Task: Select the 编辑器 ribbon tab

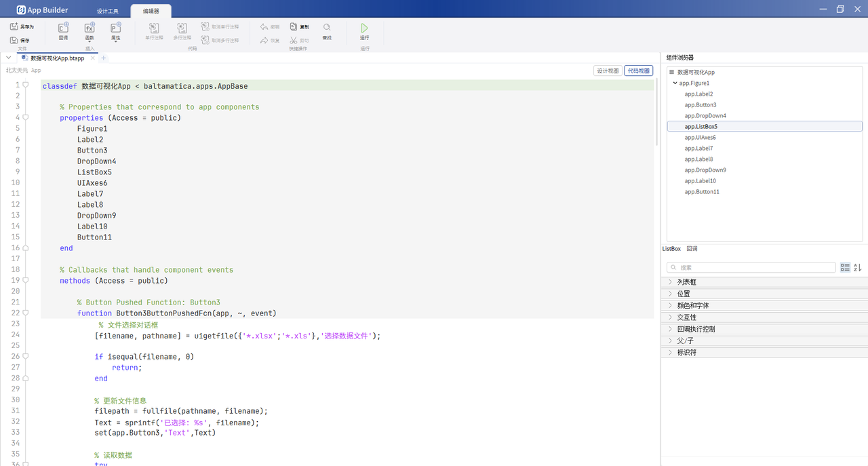Action: click(x=151, y=11)
